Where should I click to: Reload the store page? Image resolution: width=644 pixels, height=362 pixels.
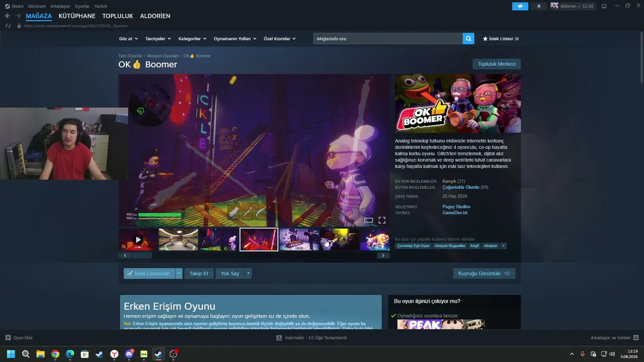(x=8, y=26)
